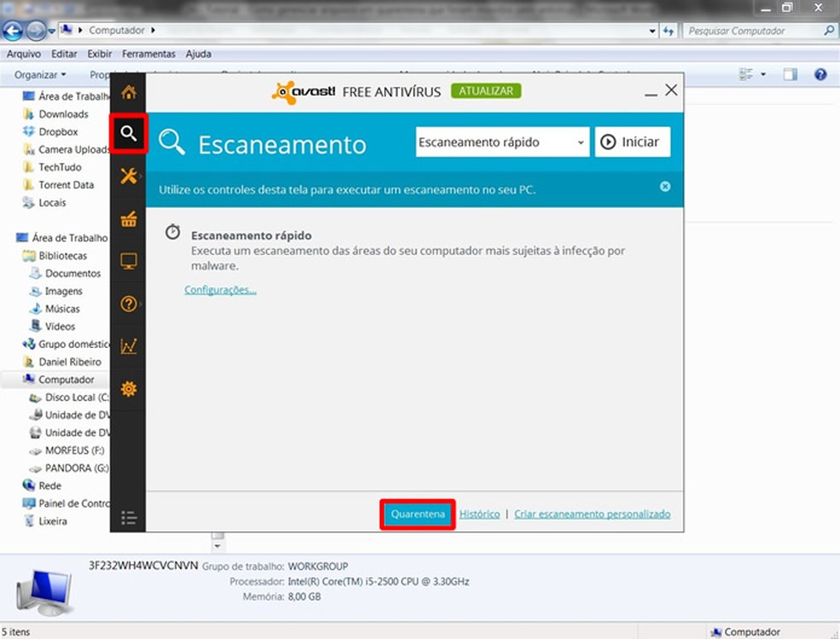Click the computer thumbnail in details pane
Image resolution: width=840 pixels, height=639 pixels.
pos(44,593)
